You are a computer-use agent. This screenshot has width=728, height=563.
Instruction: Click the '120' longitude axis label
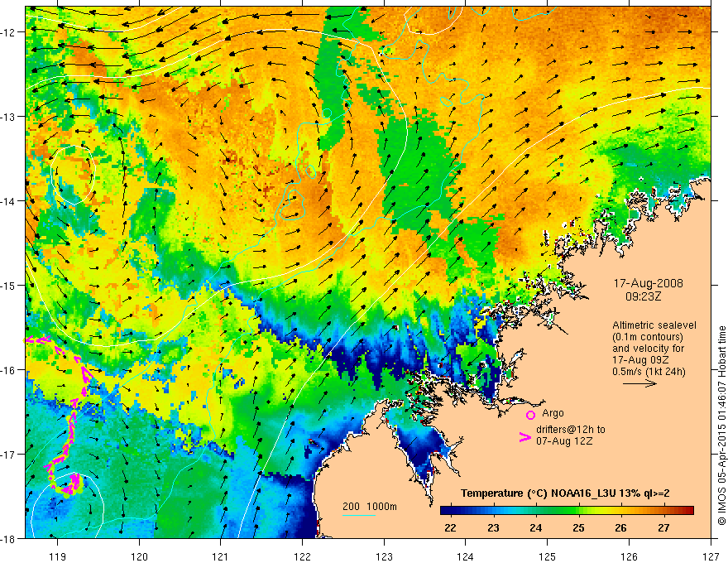(x=139, y=556)
